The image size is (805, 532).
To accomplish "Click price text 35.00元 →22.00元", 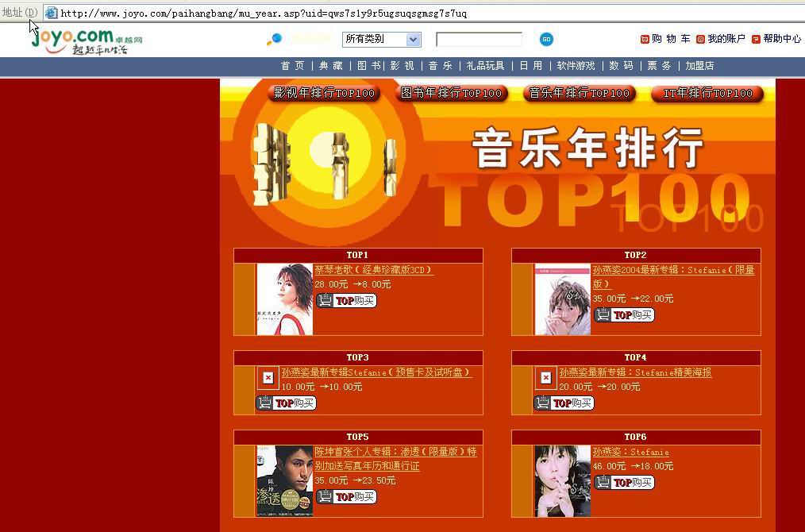I will [x=631, y=299].
